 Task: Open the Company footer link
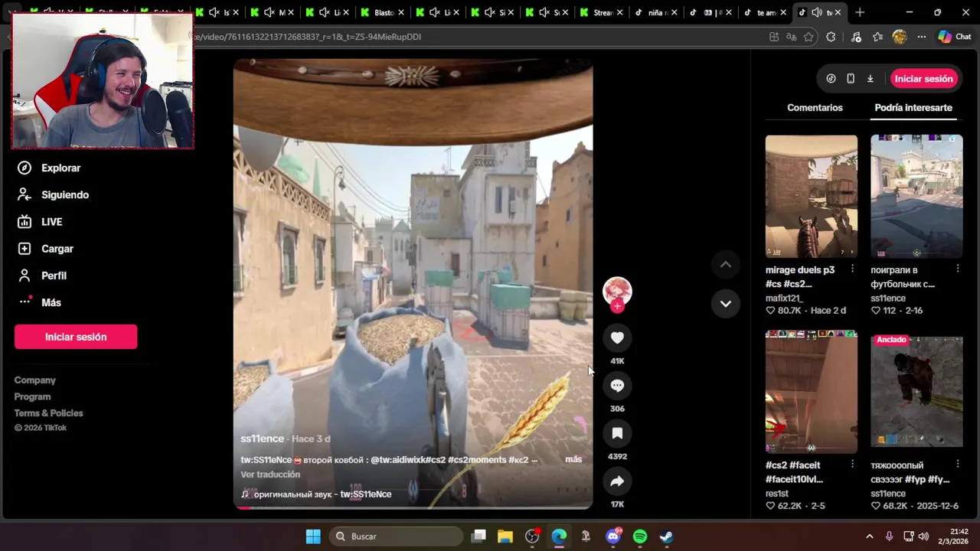point(34,380)
